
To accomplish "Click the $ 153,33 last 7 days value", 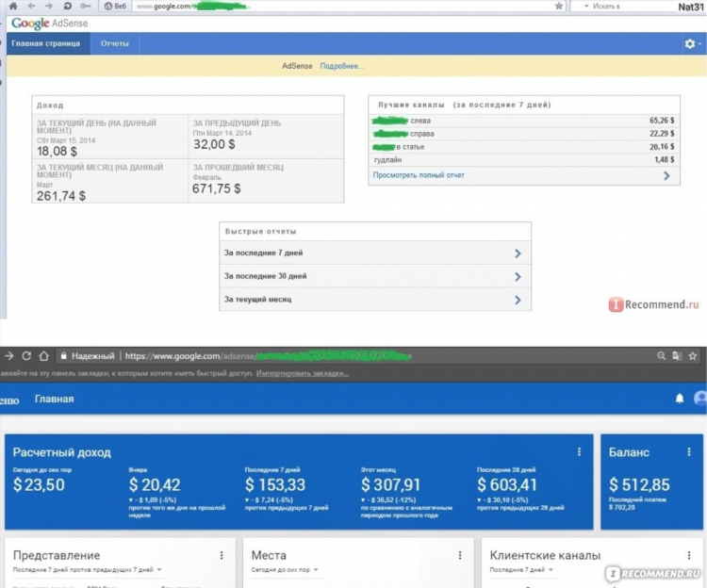I will pyautogui.click(x=275, y=485).
